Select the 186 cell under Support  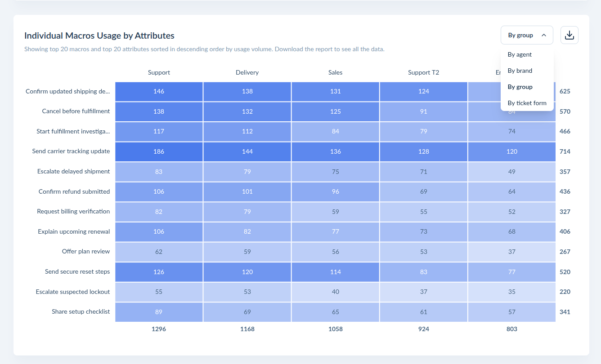(x=159, y=151)
